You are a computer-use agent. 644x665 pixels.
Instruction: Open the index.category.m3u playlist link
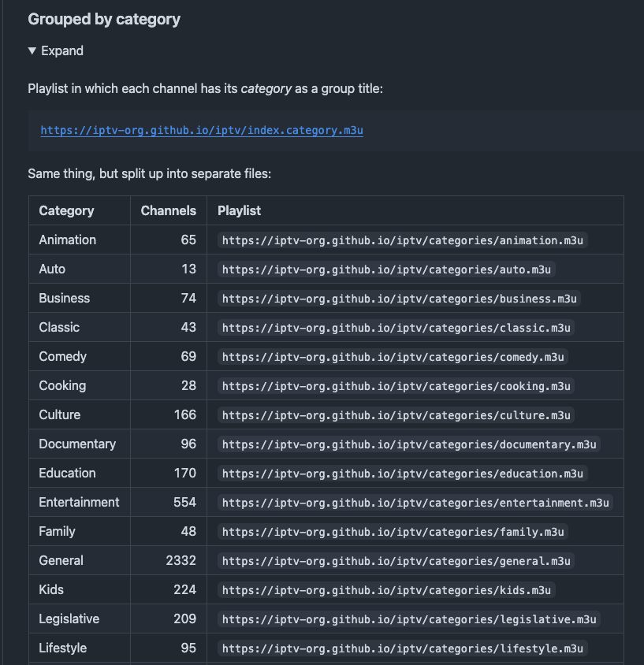pyautogui.click(x=202, y=130)
